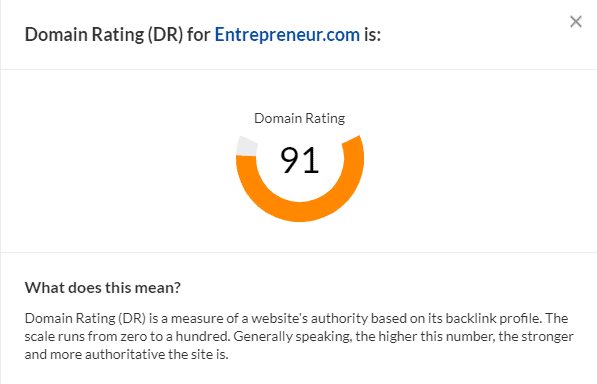Close the Domain Rating dialog
This screenshot has width=597, height=384.
(576, 22)
